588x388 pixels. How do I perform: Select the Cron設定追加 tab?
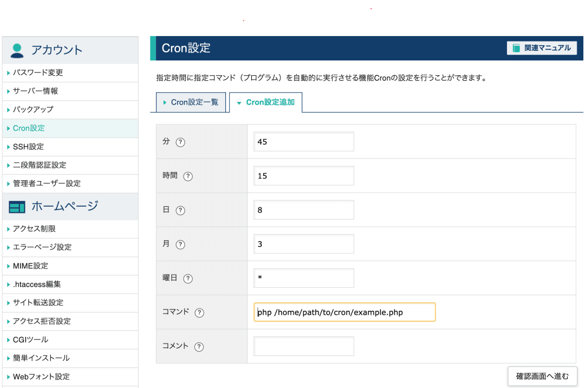point(265,102)
